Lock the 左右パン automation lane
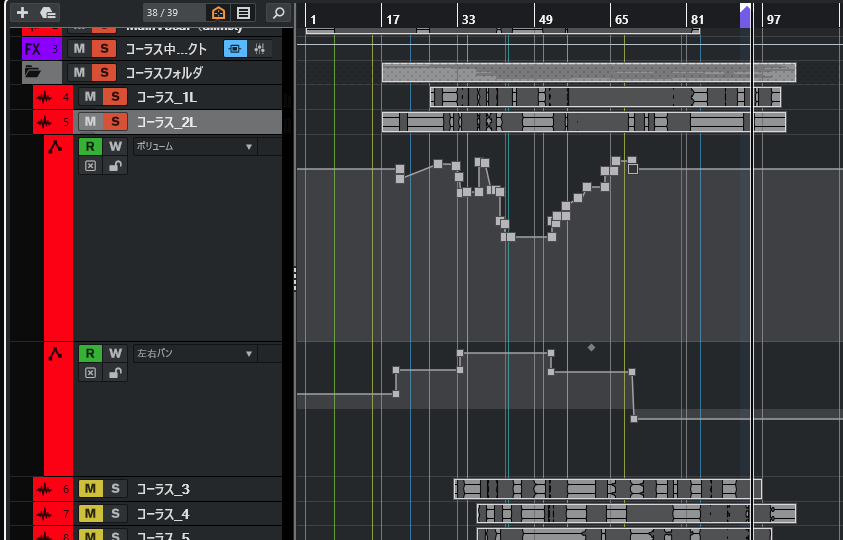This screenshot has width=843, height=540. coord(115,373)
